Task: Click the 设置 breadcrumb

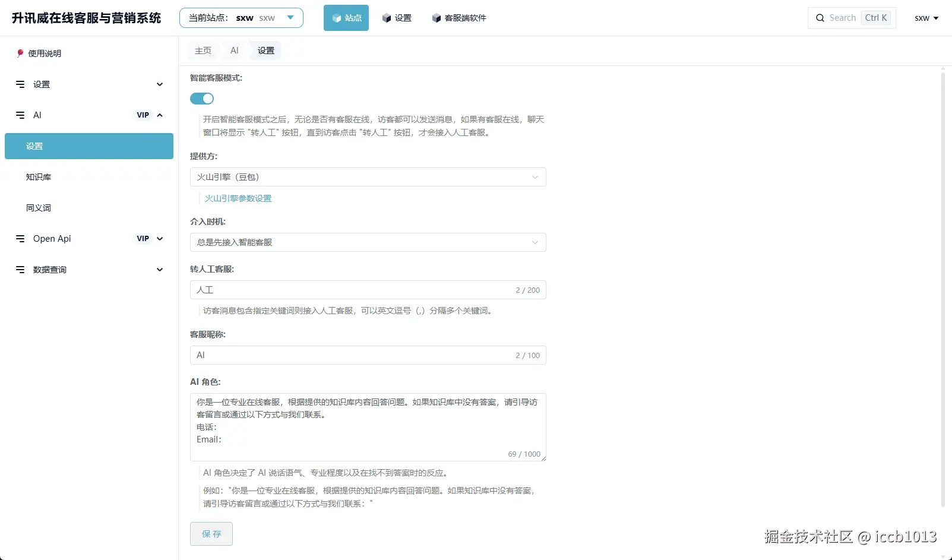Action: tap(266, 50)
